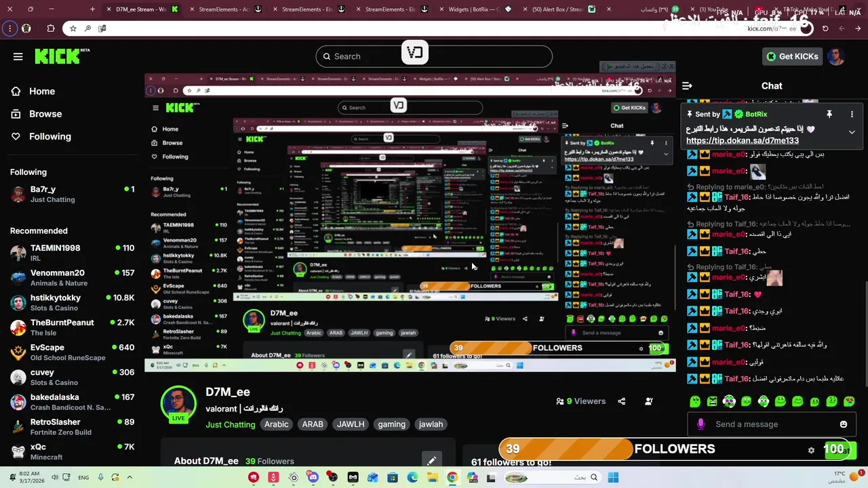This screenshot has width=868, height=488.
Task: Bookmark page with star icon
Action: click(x=73, y=28)
